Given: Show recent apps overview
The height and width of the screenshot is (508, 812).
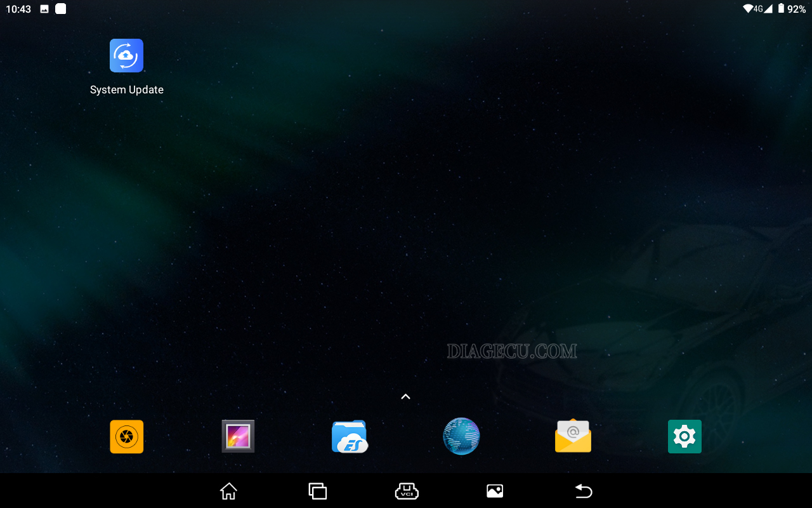Looking at the screenshot, I should [x=317, y=491].
